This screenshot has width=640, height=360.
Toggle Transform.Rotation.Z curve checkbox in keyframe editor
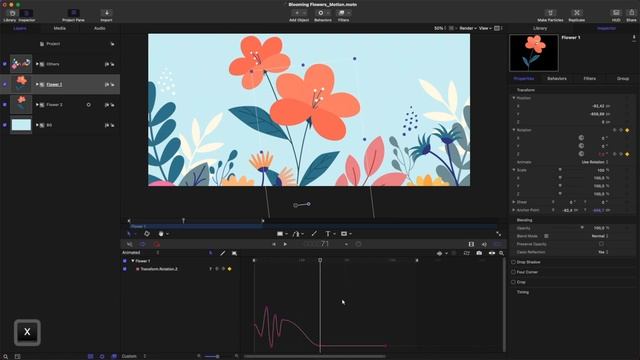tap(124, 269)
